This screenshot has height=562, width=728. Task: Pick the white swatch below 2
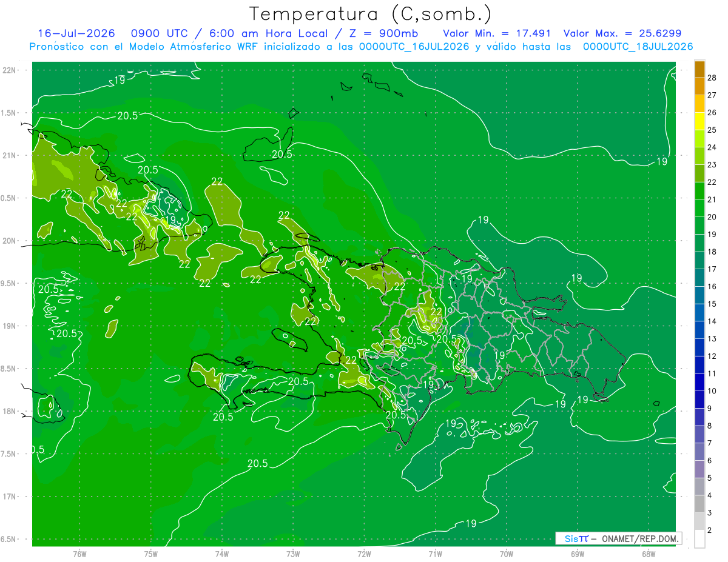[x=699, y=539]
